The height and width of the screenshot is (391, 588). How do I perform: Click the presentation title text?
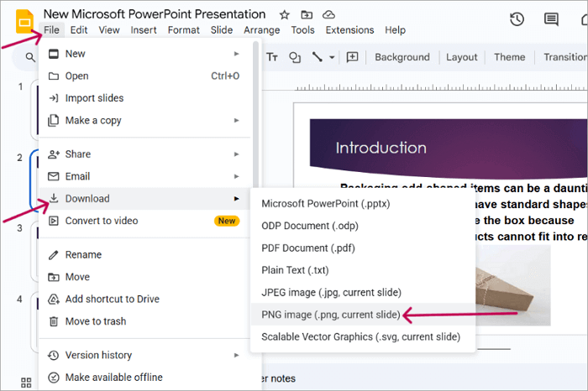(154, 14)
